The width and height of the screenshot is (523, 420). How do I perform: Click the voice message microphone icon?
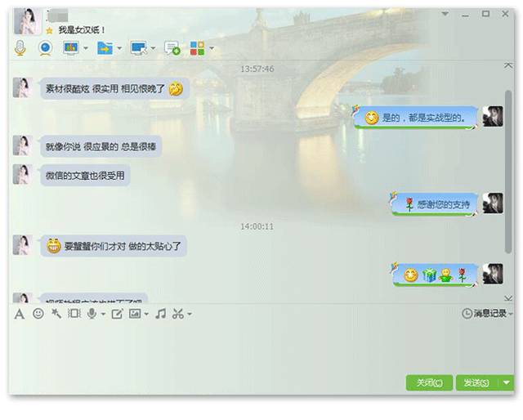(x=92, y=314)
